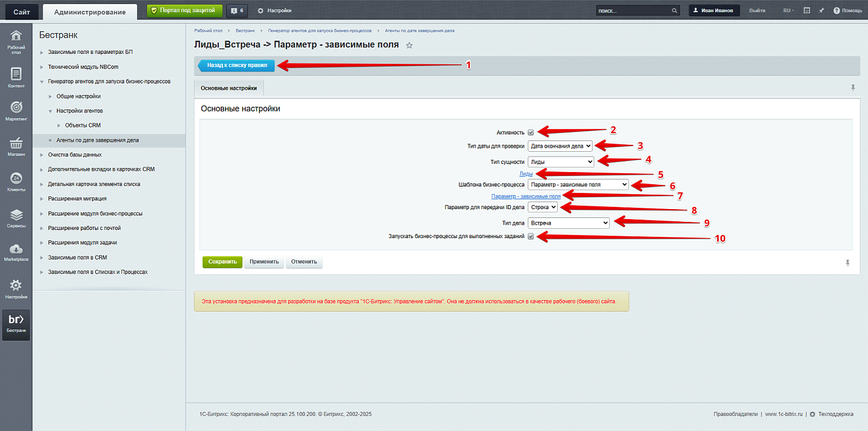Click Назад к списку правил button

click(x=237, y=65)
